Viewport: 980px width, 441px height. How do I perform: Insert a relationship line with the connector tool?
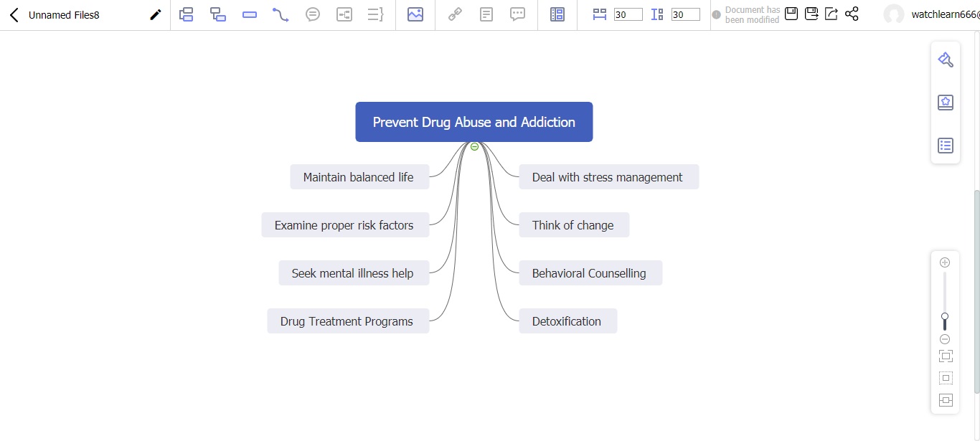pyautogui.click(x=281, y=14)
